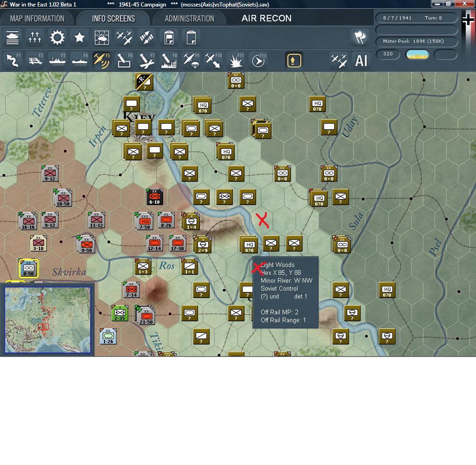Click the F11 explosion icon
Screen dimensions: 476x465
click(236, 60)
